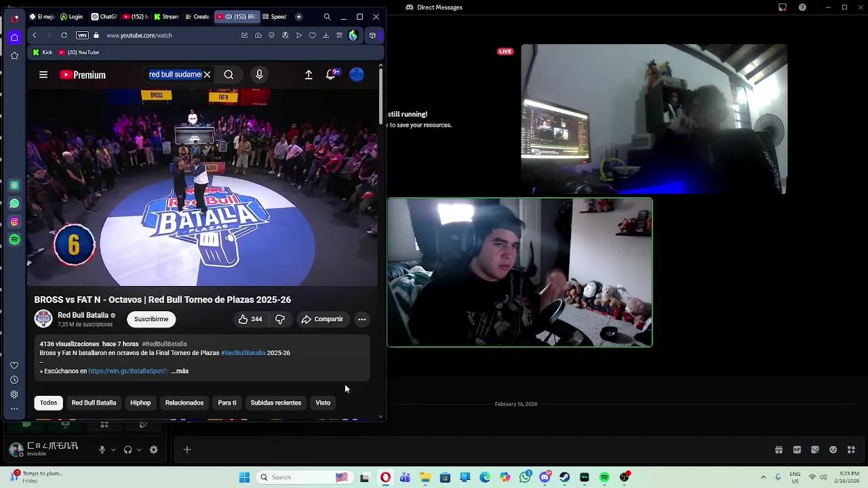Select the Red Bull Batalla filter chip

[x=94, y=403]
